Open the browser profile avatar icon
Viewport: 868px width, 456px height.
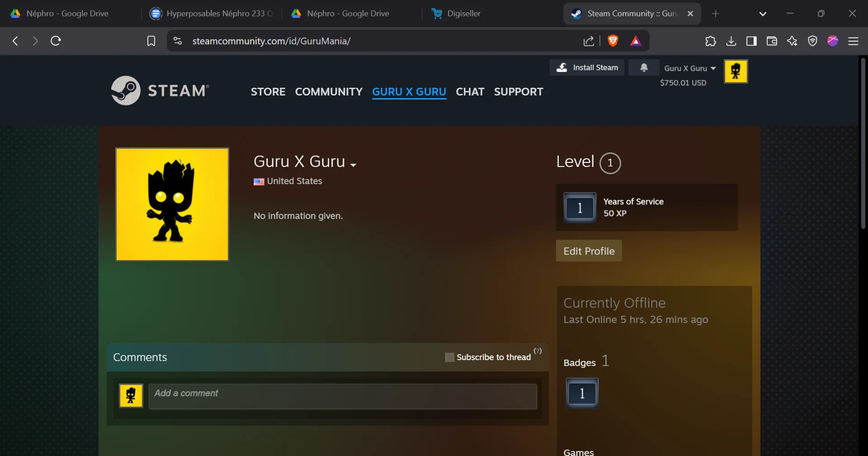pos(833,41)
